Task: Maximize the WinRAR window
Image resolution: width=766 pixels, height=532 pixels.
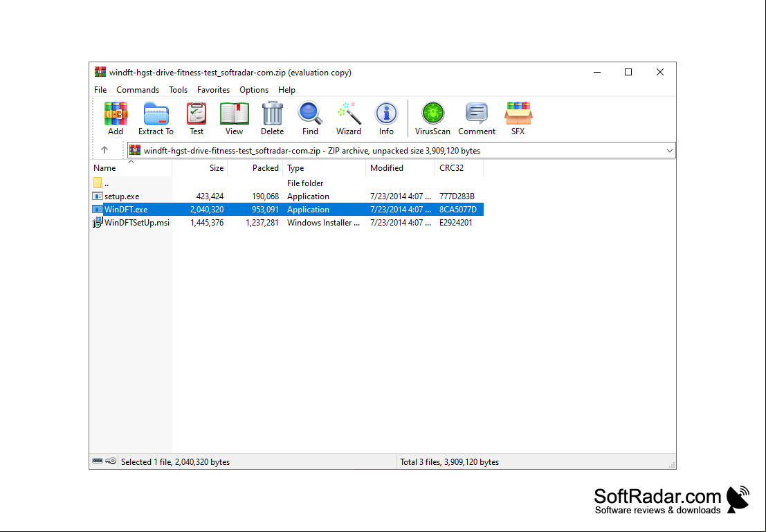Action: click(x=628, y=73)
